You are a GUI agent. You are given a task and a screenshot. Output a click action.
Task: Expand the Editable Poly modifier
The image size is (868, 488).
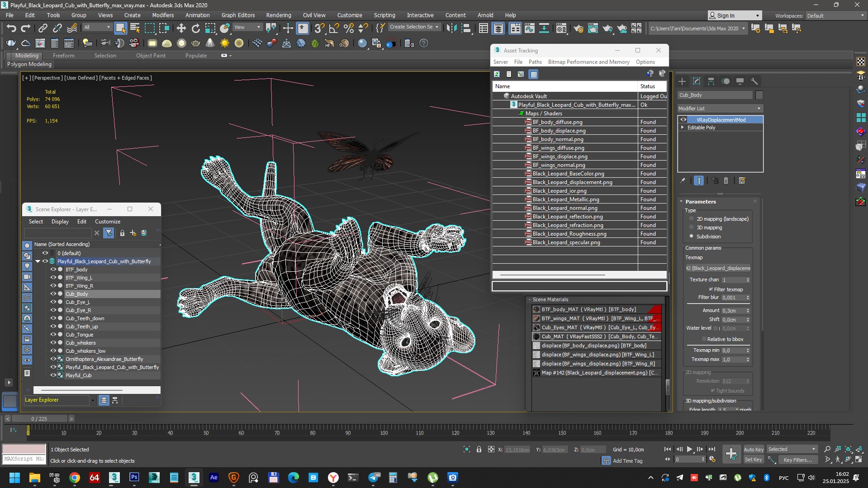(x=683, y=128)
